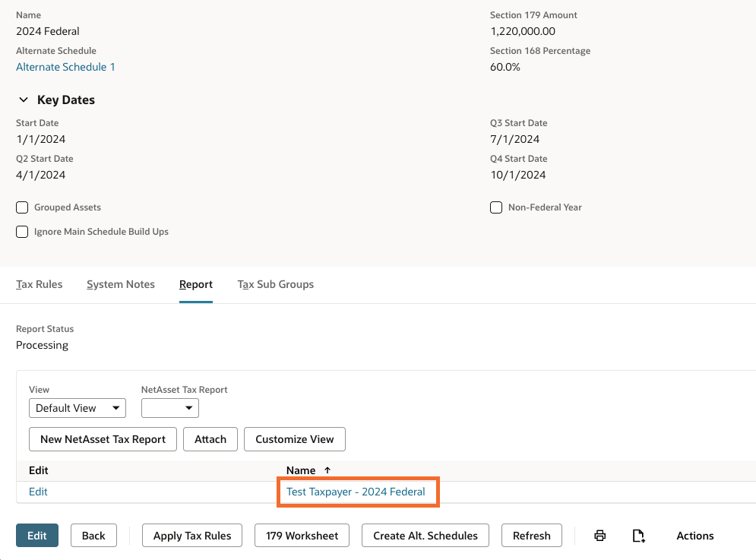Switch to the Tax Rules tab

click(40, 284)
